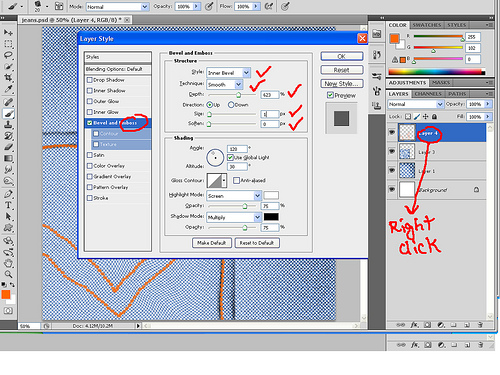Check the Anti-aliased option
This screenshot has width=500, height=375.
tap(236, 180)
